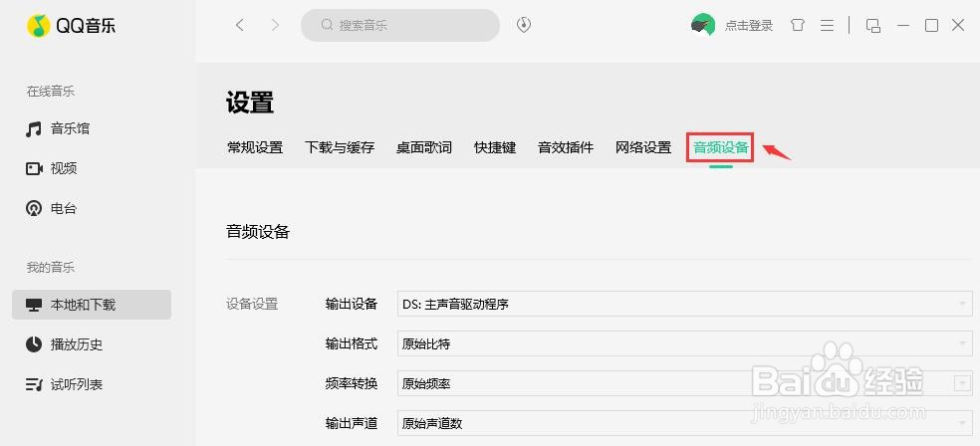Switch to the 常规设置 tab

pyautogui.click(x=255, y=148)
